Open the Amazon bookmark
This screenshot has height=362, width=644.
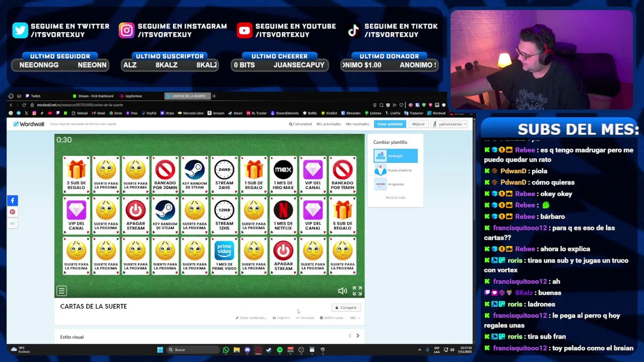coord(216,113)
